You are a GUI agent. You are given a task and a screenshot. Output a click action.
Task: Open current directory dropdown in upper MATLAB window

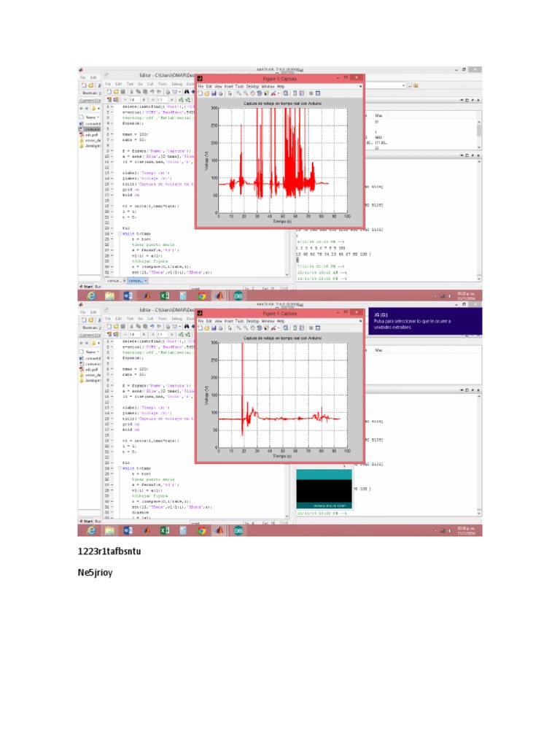(x=403, y=86)
